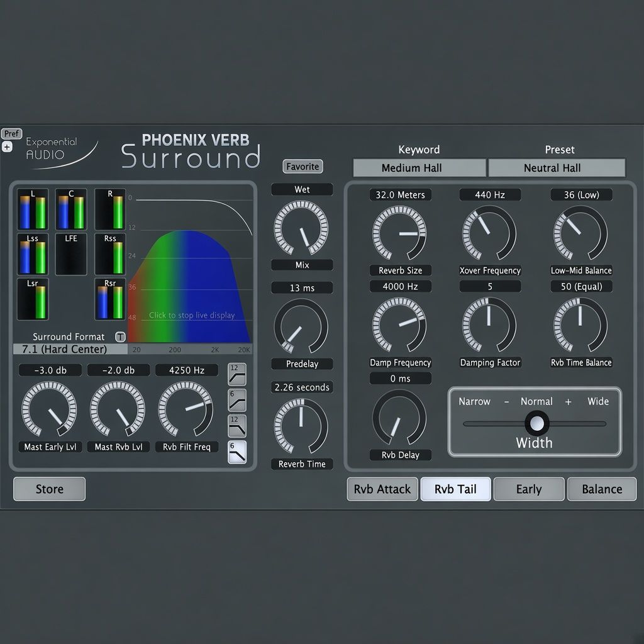Toggle the Favorite button
This screenshot has width=644, height=644.
(303, 166)
